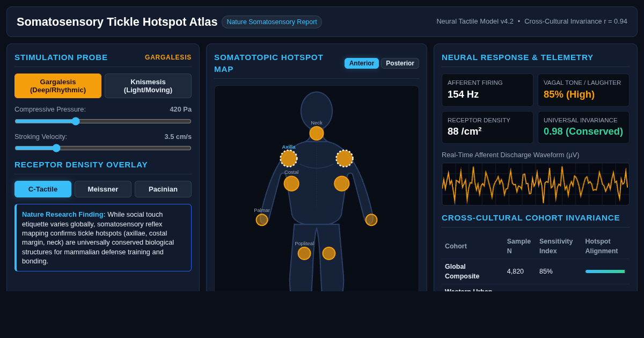Click the 4,820 sample value

tap(515, 271)
